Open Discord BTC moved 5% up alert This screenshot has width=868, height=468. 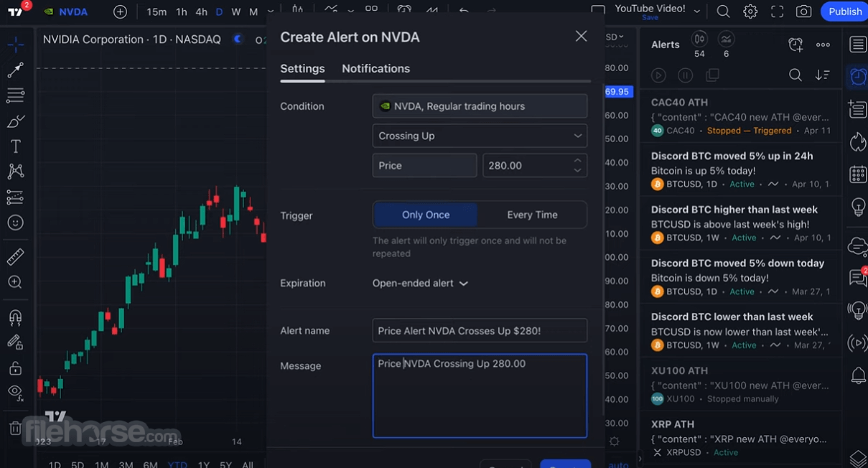(x=741, y=170)
